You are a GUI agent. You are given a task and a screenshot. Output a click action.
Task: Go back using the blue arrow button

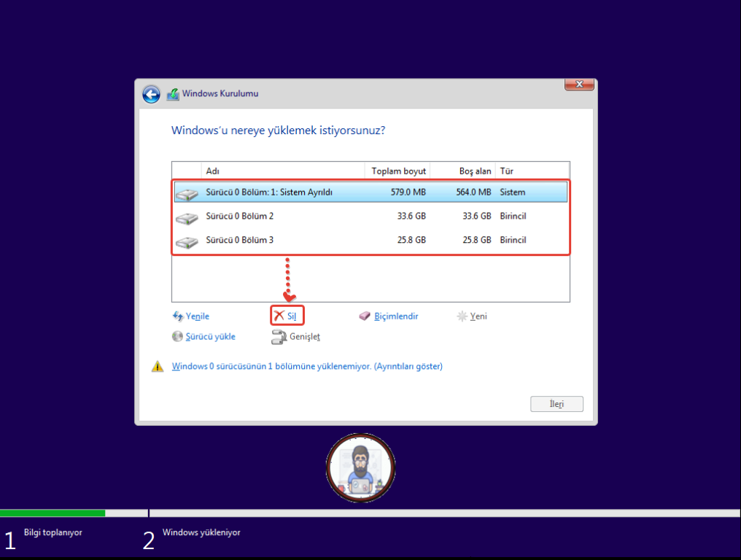click(151, 94)
